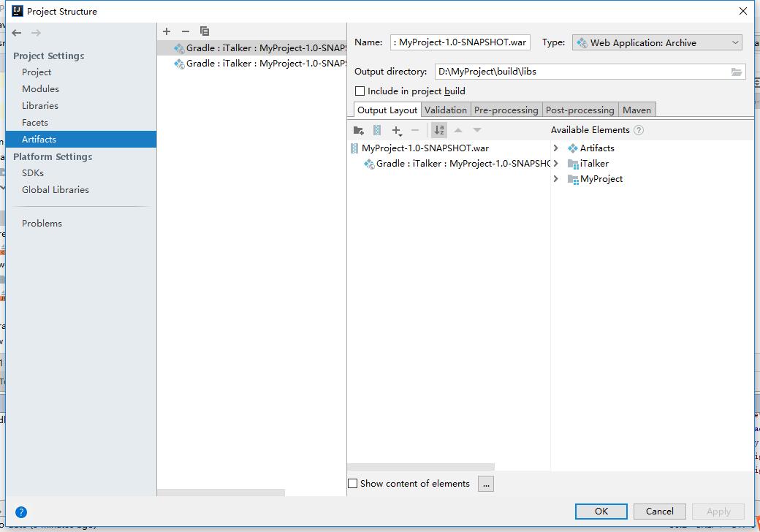
Task: Click the Forward navigation arrow
Action: click(36, 33)
